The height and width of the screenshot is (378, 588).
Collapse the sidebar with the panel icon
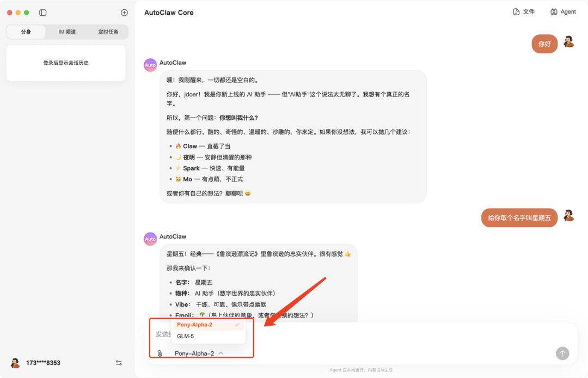tap(42, 12)
